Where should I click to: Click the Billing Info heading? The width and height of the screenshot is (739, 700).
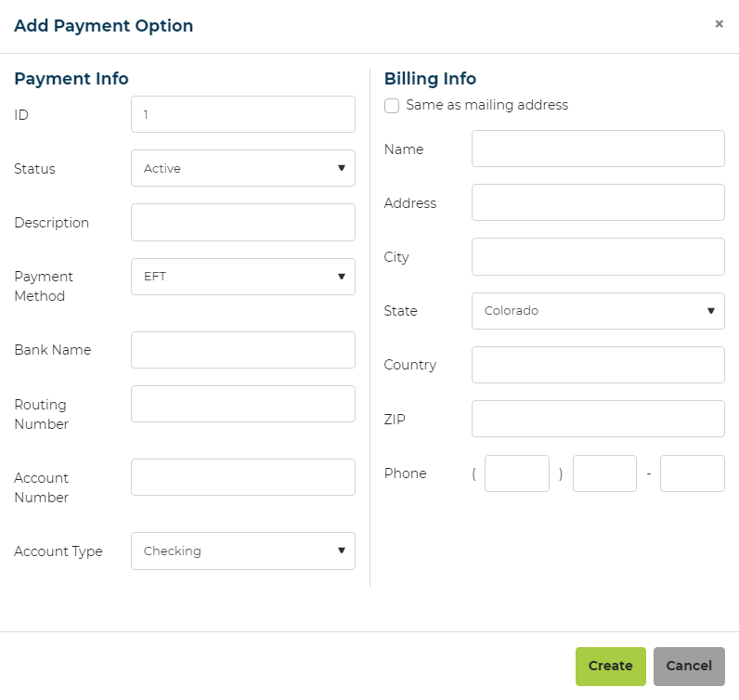[430, 79]
